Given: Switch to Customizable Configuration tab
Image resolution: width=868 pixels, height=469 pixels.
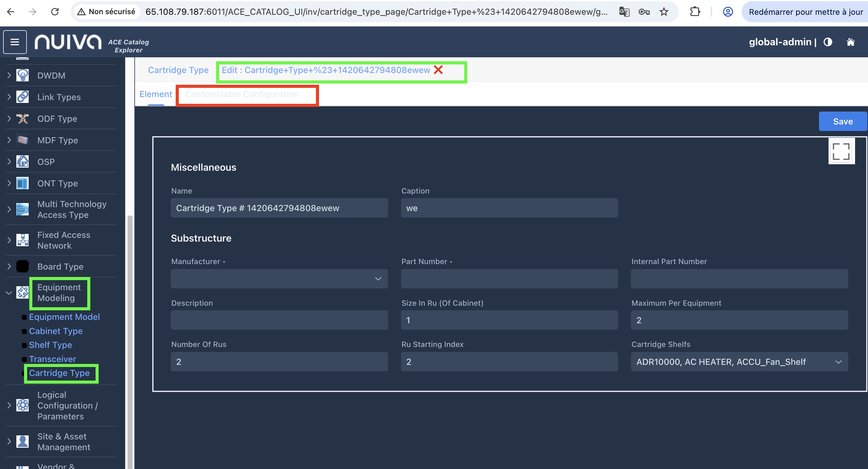Looking at the screenshot, I should (x=242, y=94).
